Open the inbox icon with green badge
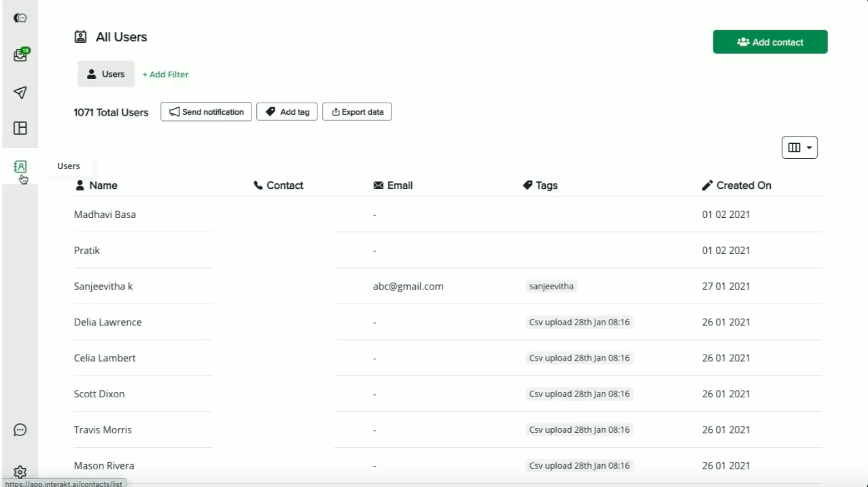The image size is (868, 487). pyautogui.click(x=20, y=56)
